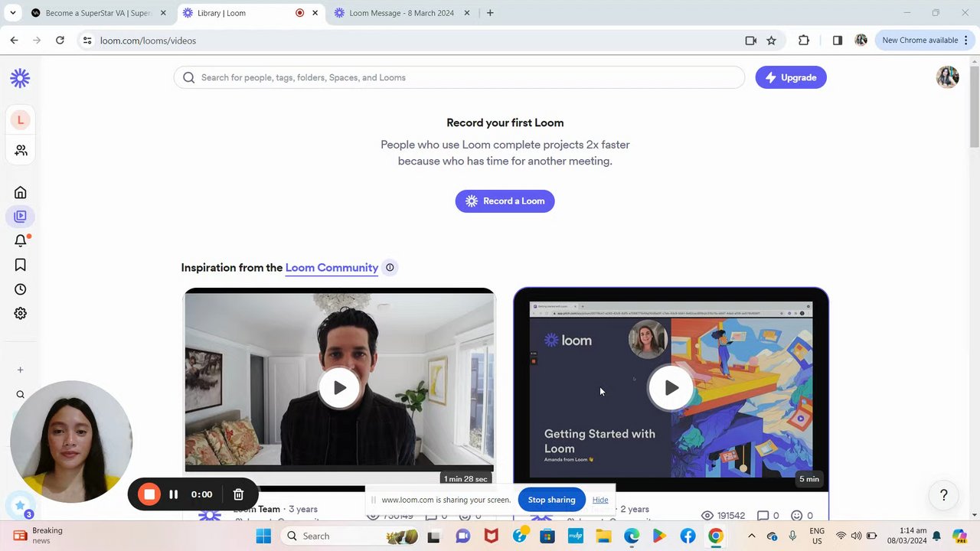Bookmark this page with star icon
The height and width of the screenshot is (551, 980).
771,41
